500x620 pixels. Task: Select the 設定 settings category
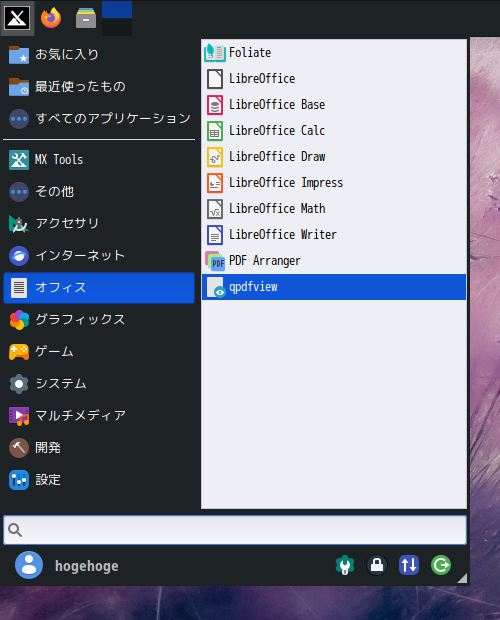99,480
